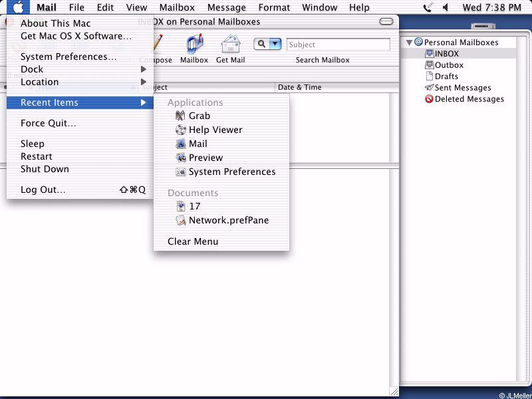This screenshot has width=532, height=399.
Task: Choose Log Out from Apple menu
Action: 80,190
